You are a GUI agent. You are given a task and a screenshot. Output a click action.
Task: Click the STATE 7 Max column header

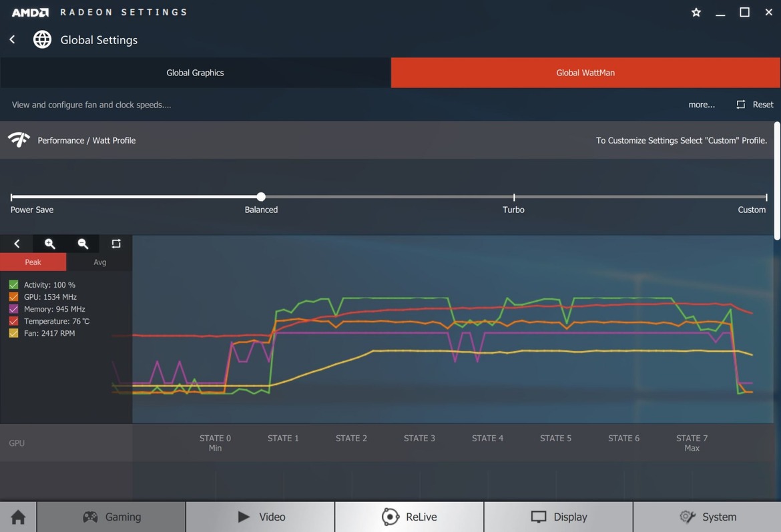pyautogui.click(x=692, y=443)
